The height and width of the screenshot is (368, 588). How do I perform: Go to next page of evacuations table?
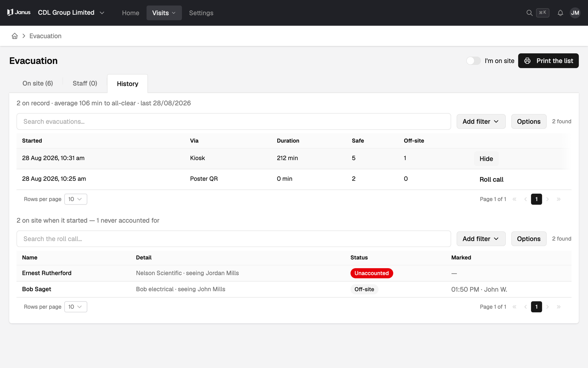click(x=547, y=199)
